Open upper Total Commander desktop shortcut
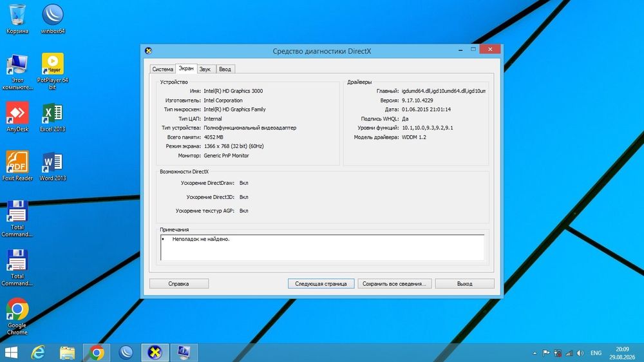Viewport: 644px width, 362px height. pyautogui.click(x=17, y=218)
